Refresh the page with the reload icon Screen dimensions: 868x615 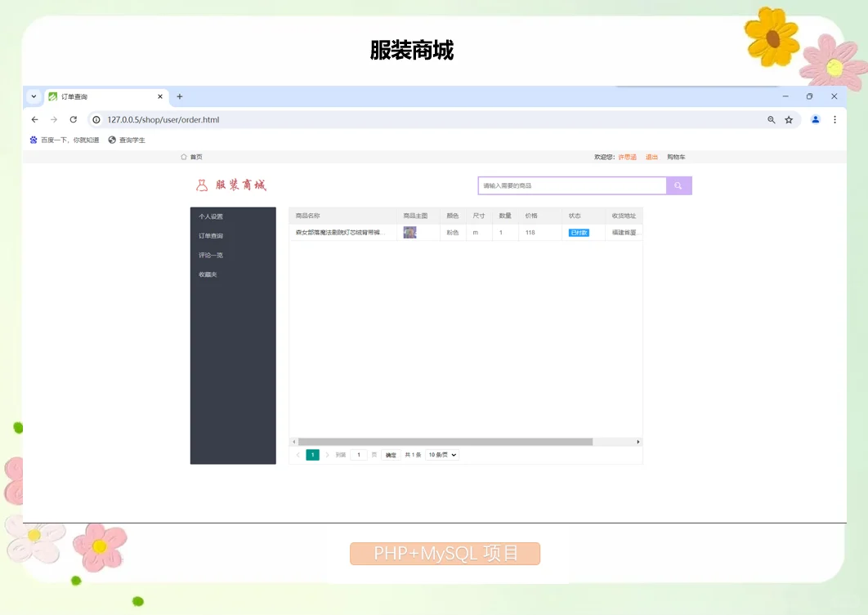click(x=74, y=119)
